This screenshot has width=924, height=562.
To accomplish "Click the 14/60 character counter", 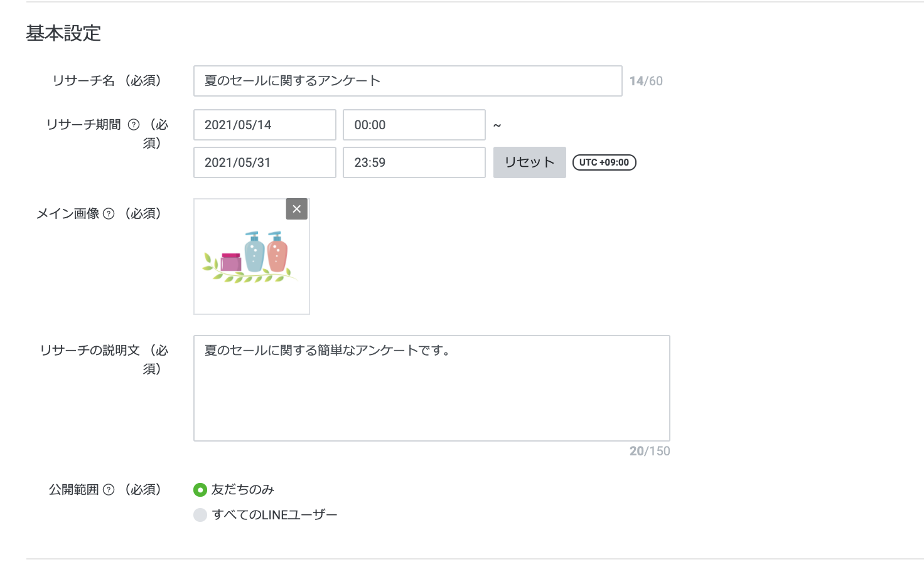I will tap(646, 81).
